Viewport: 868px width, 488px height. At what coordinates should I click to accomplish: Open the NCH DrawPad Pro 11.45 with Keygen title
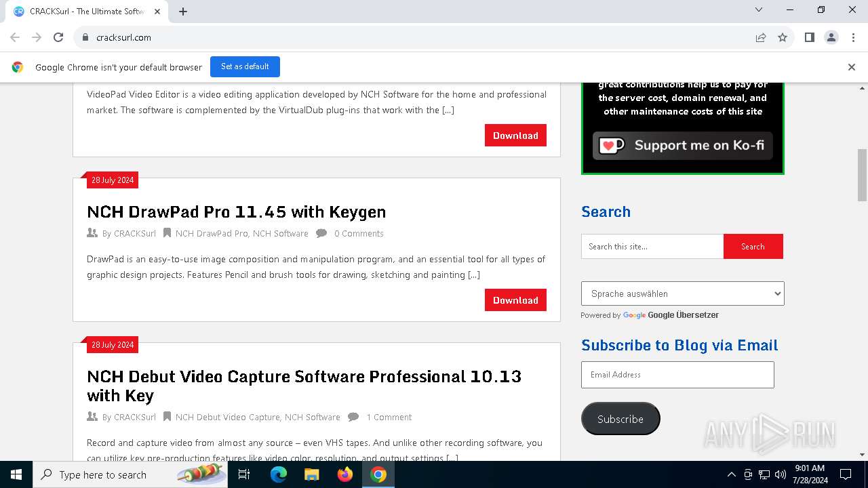tap(237, 211)
